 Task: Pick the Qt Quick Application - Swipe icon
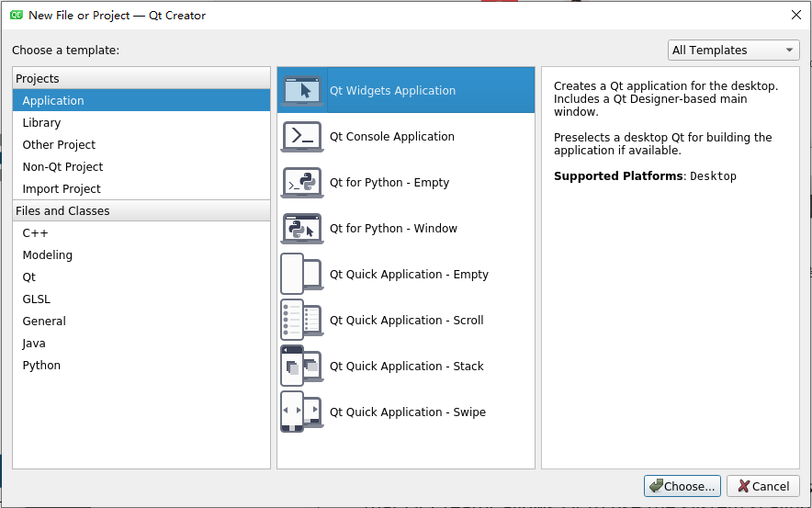click(x=302, y=412)
